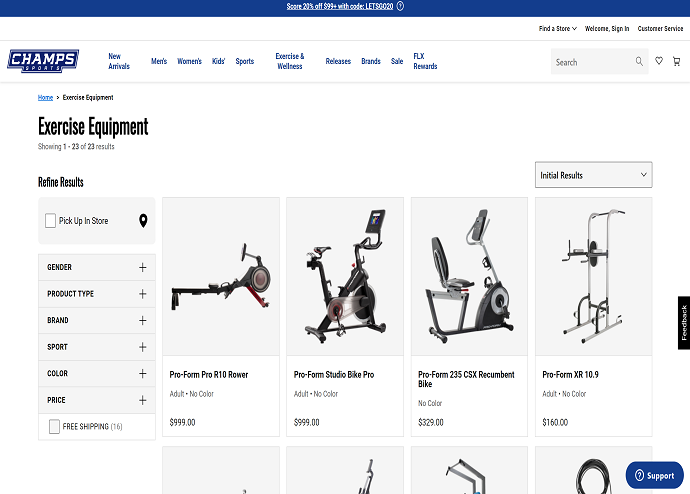Open the Find a Store dropdown
This screenshot has height=494, width=690.
[x=558, y=29]
